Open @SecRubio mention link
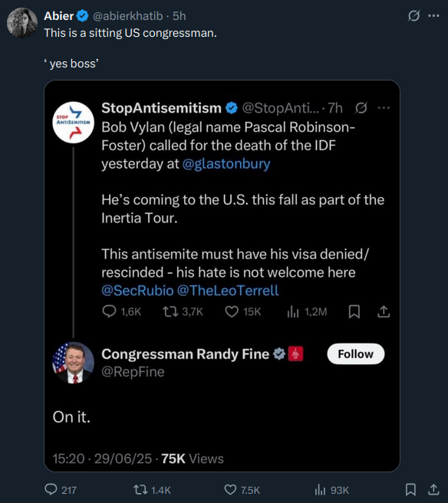 pyautogui.click(x=137, y=291)
